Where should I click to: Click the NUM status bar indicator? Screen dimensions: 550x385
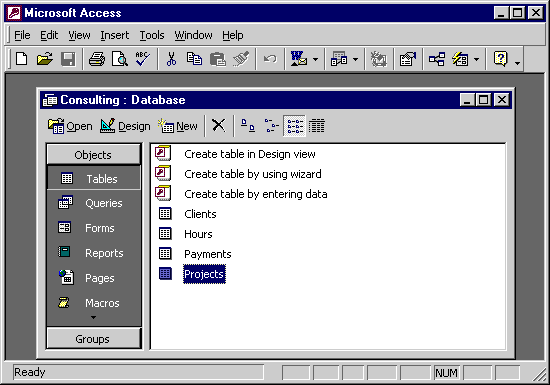pyautogui.click(x=447, y=373)
